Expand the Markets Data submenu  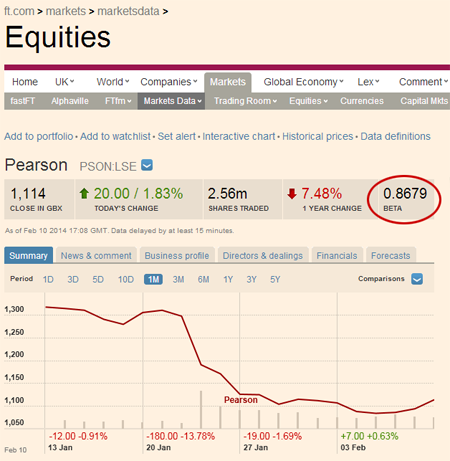pos(171,101)
